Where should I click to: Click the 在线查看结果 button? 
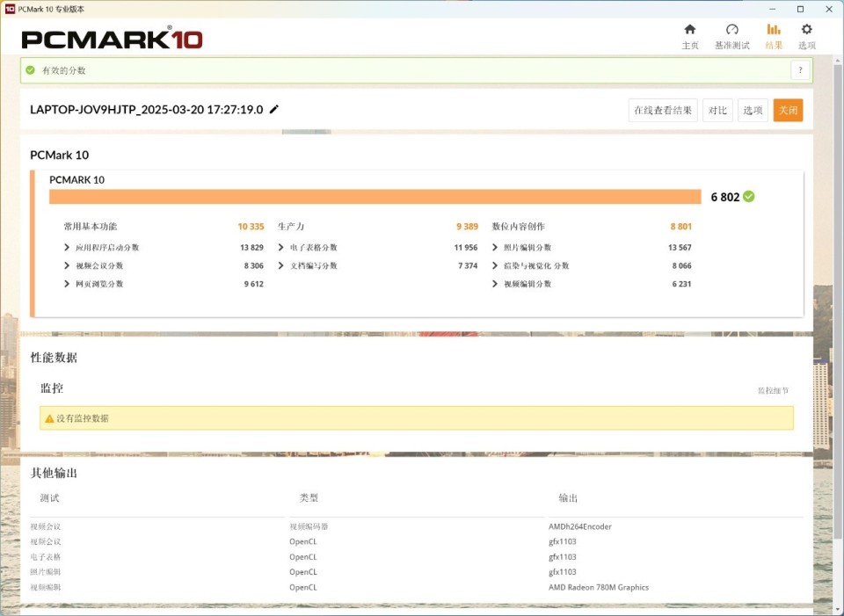click(x=663, y=111)
